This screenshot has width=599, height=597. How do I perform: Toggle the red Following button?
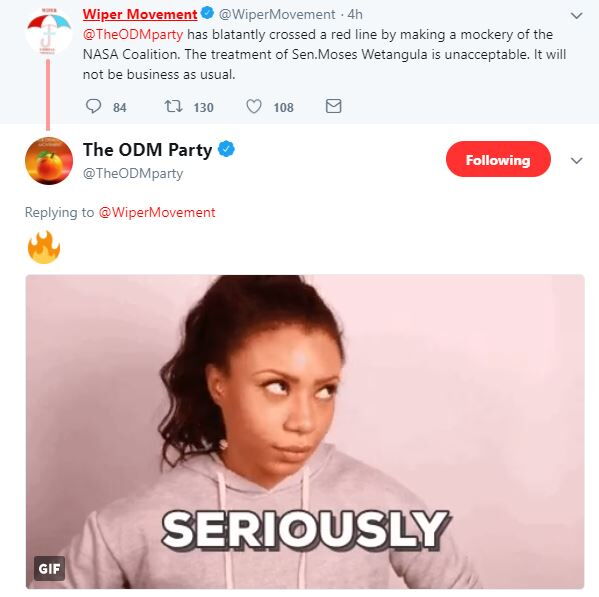[498, 159]
